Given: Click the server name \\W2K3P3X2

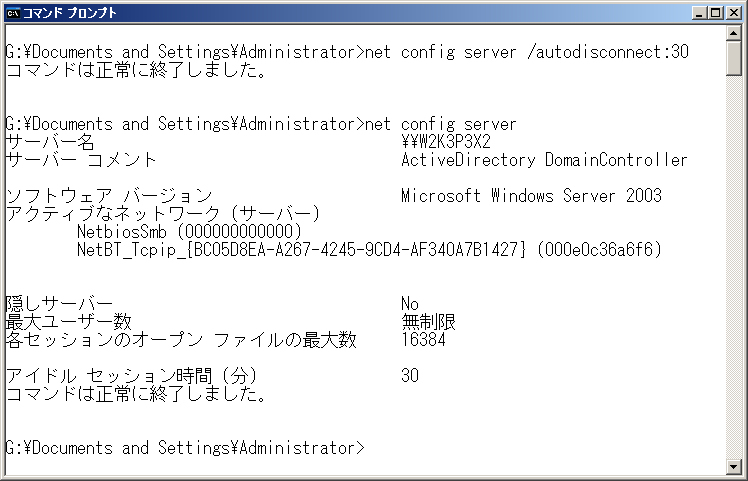Looking at the screenshot, I should tap(446, 142).
